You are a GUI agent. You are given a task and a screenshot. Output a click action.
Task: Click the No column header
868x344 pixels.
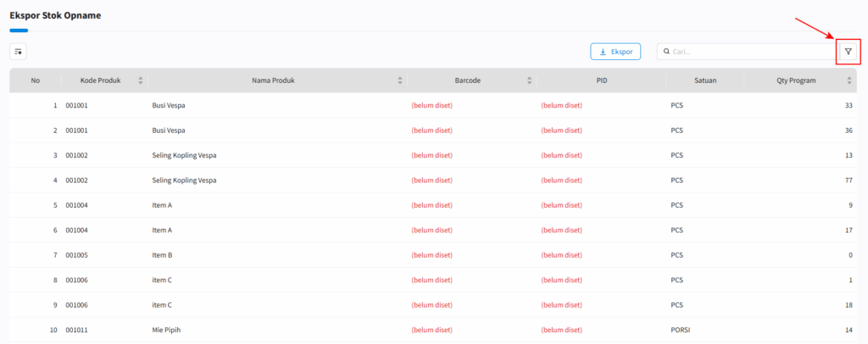(x=36, y=80)
